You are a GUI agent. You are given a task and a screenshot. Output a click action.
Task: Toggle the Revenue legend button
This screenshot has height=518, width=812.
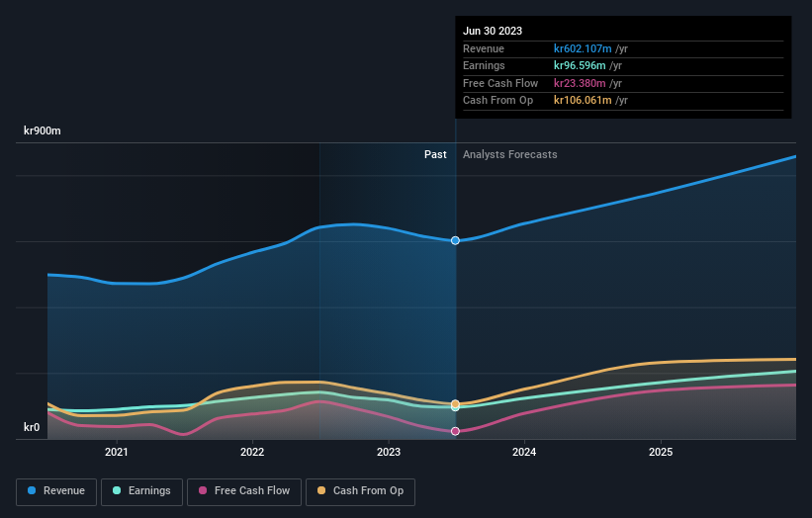[x=56, y=491]
